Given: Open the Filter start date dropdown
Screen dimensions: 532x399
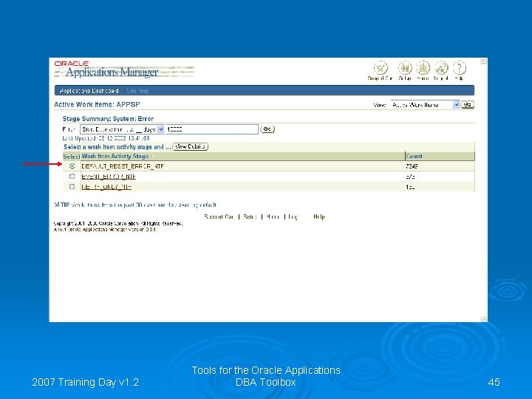Looking at the screenshot, I should (x=122, y=129).
